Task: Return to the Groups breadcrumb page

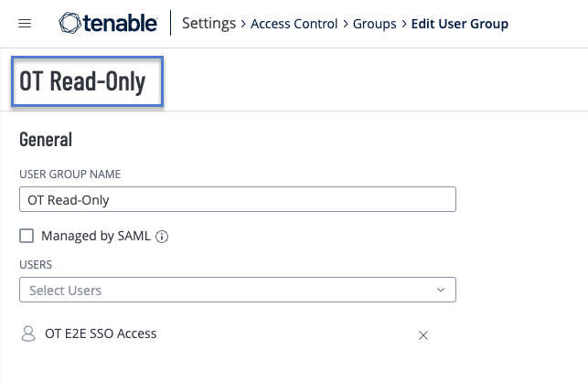Action: (373, 24)
